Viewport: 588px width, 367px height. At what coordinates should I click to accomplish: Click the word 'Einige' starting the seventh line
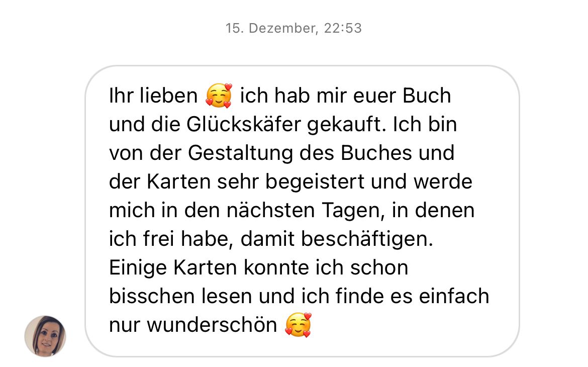click(138, 268)
